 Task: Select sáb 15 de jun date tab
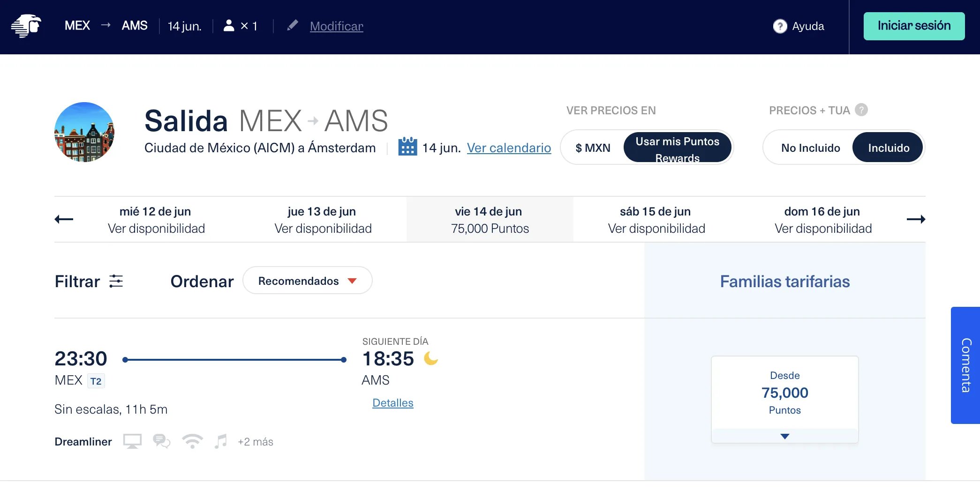point(656,220)
